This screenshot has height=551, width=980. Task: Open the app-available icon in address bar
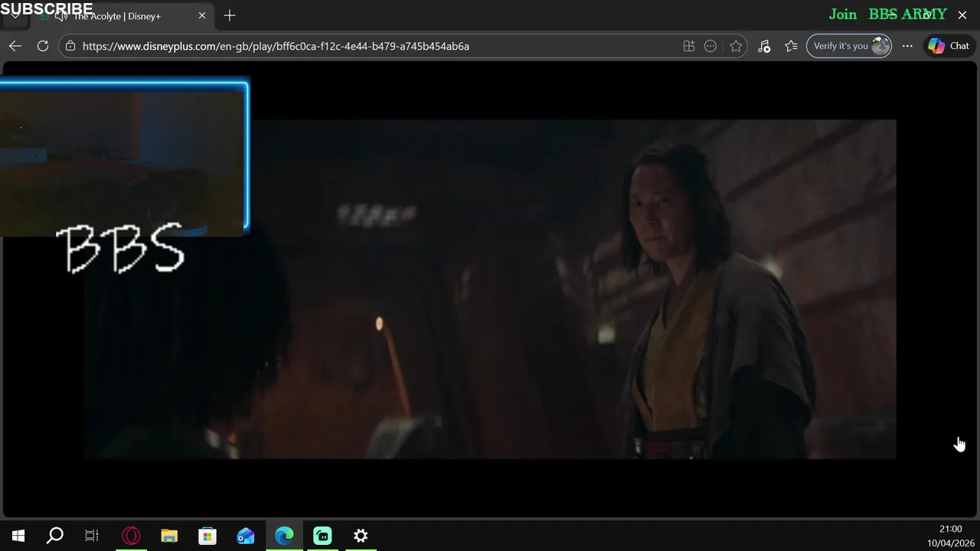coord(689,46)
